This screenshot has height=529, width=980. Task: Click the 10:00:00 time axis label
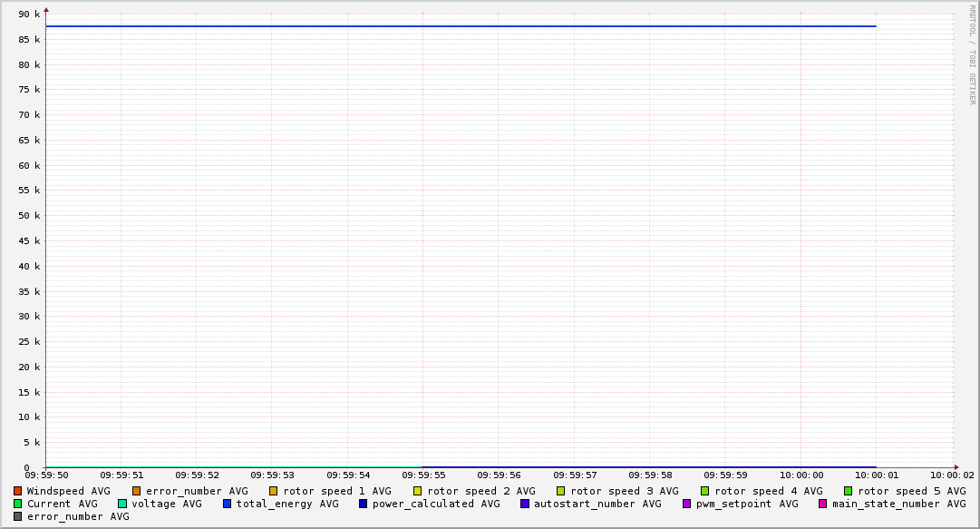pyautogui.click(x=801, y=475)
